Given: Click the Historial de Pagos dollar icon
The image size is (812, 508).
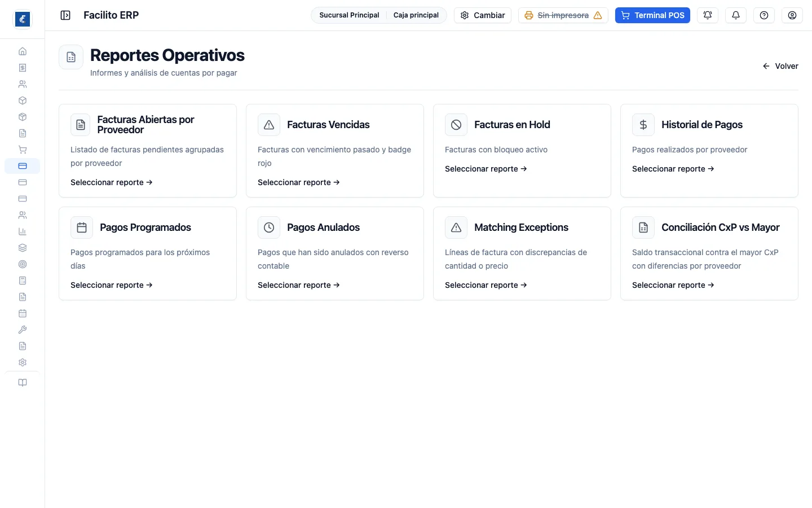Looking at the screenshot, I should coord(643,125).
